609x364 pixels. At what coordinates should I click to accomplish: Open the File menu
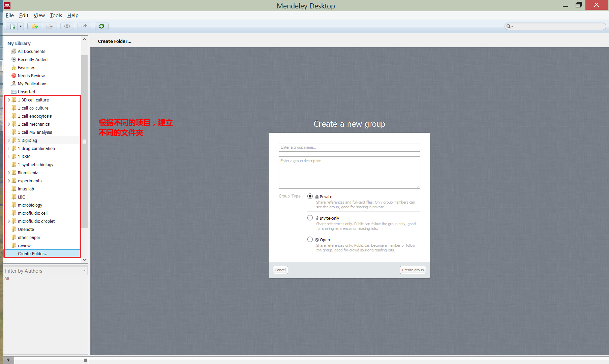(x=10, y=16)
